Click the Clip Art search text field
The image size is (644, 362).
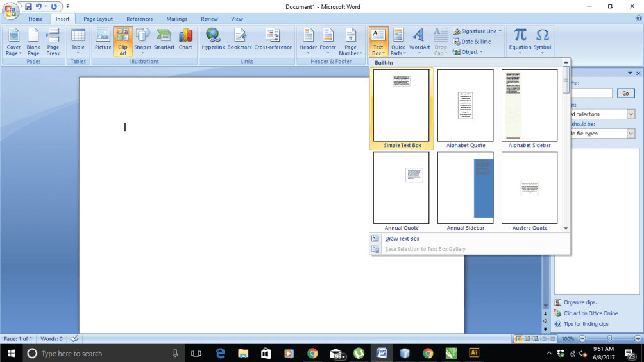(x=591, y=93)
